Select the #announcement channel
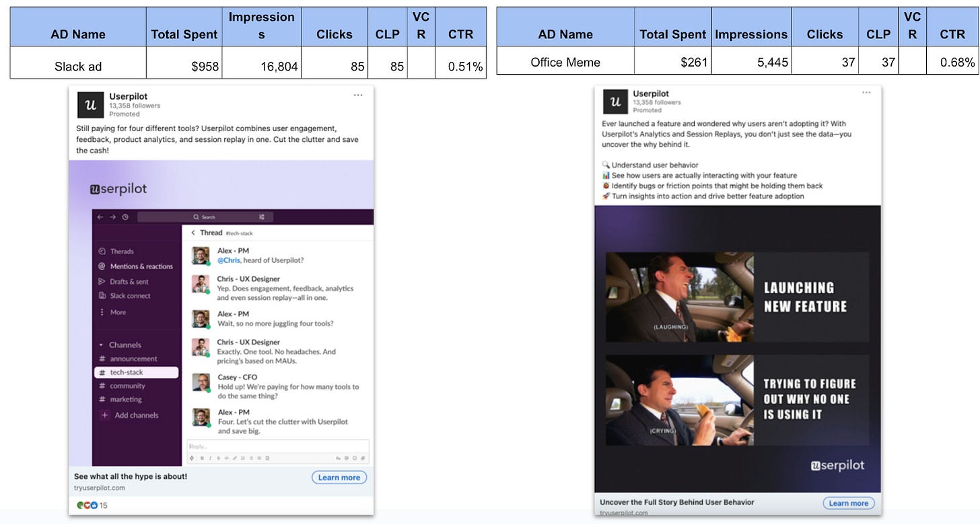Viewport: 980px width, 524px height. coord(128,359)
